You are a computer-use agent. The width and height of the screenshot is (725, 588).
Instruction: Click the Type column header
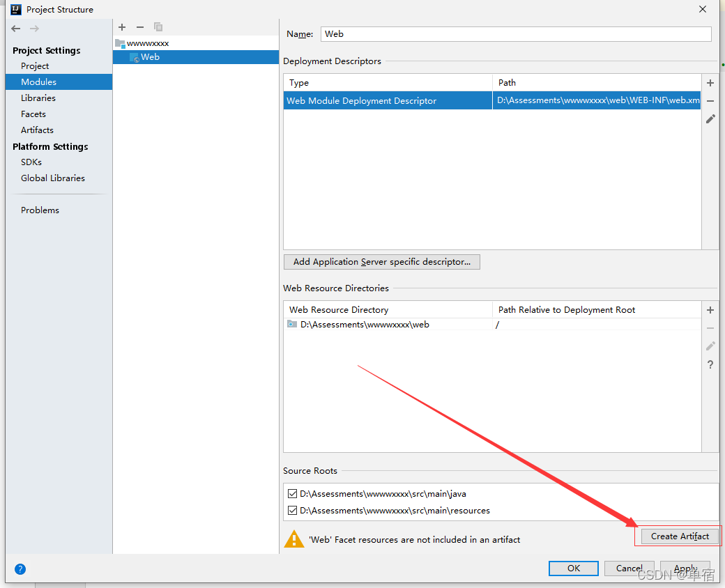(x=388, y=83)
